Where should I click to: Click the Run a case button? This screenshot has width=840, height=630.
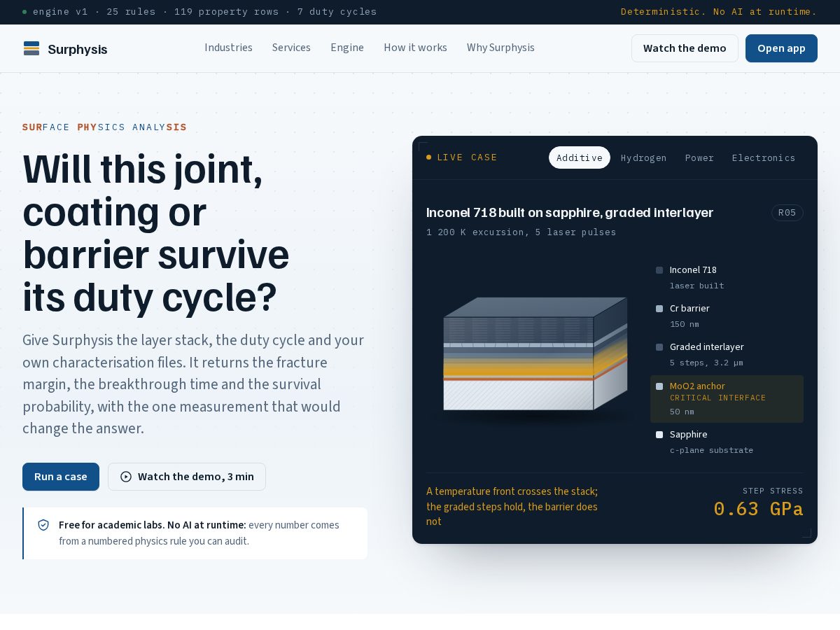(61, 477)
